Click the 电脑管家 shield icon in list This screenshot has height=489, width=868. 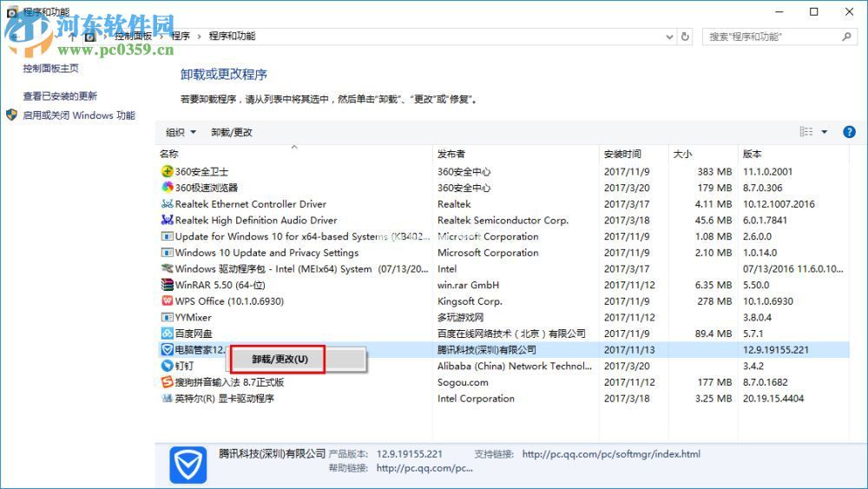pyautogui.click(x=167, y=349)
